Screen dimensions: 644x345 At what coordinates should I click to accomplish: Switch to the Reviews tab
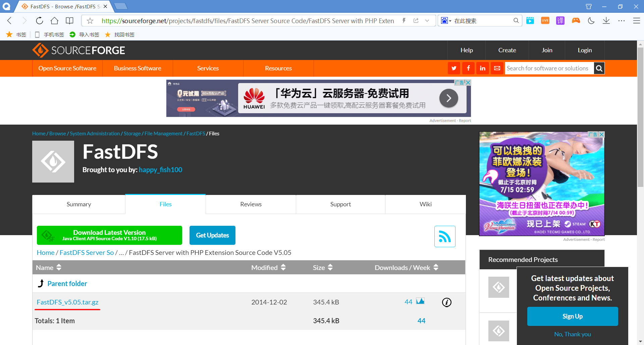point(251,204)
